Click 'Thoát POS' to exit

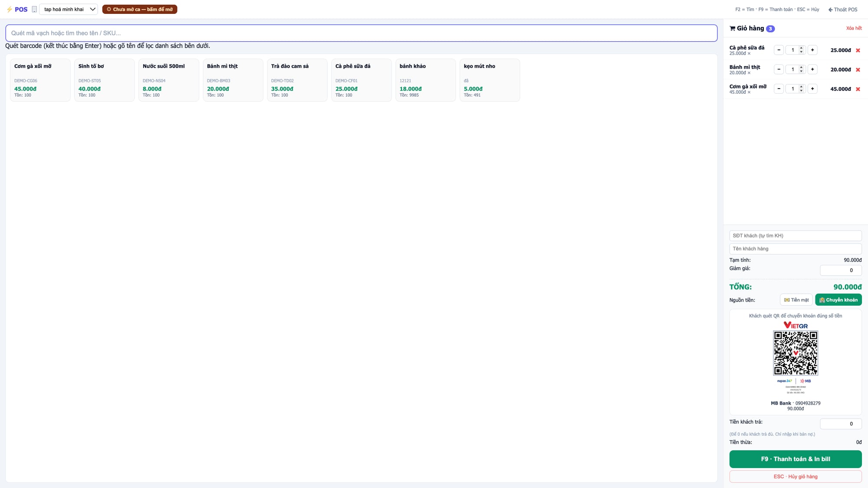coord(843,10)
